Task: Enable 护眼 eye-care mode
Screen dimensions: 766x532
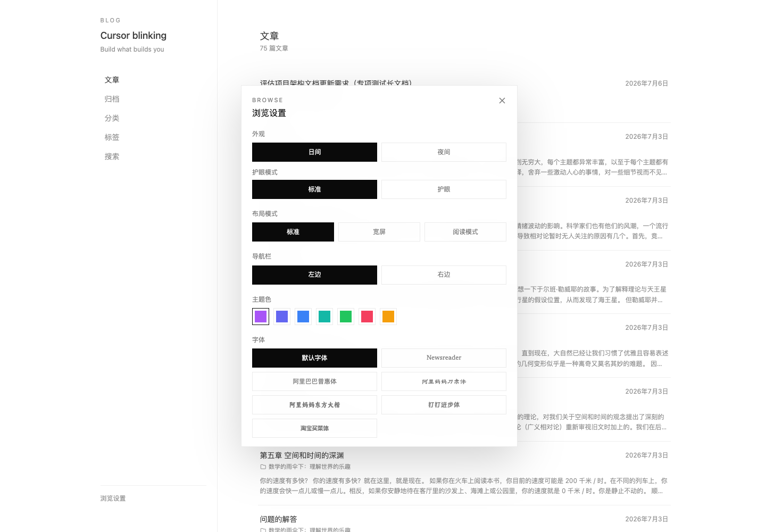Action: 444,189
